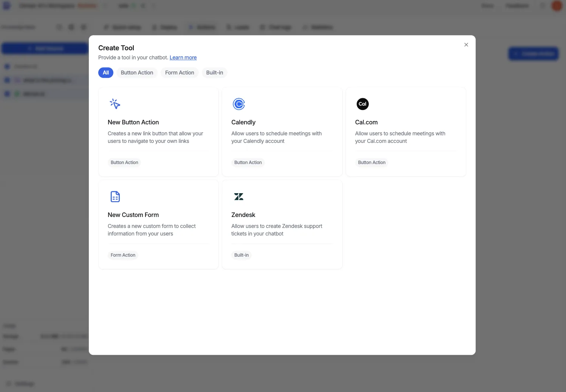Viewport: 566px width, 392px height.
Task: Click the blue sidebar button behind the dialog
Action: click(x=45, y=48)
